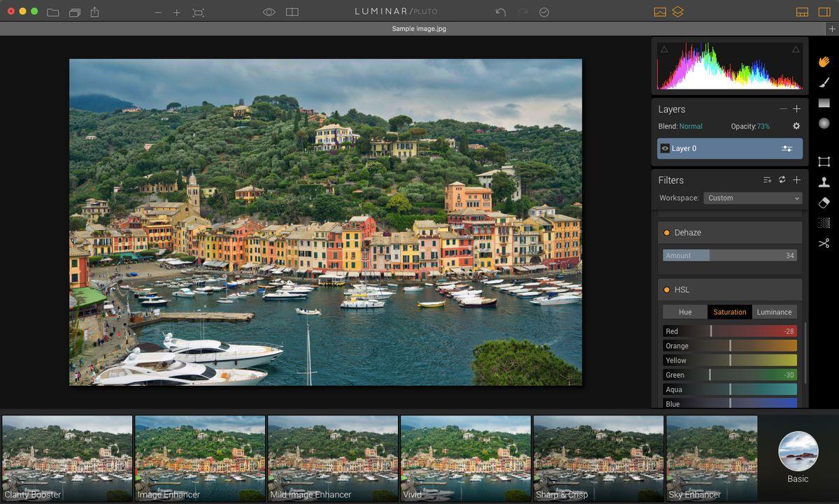The height and width of the screenshot is (504, 839).
Task: Adjust the Green saturation slider
Action: (x=730, y=375)
